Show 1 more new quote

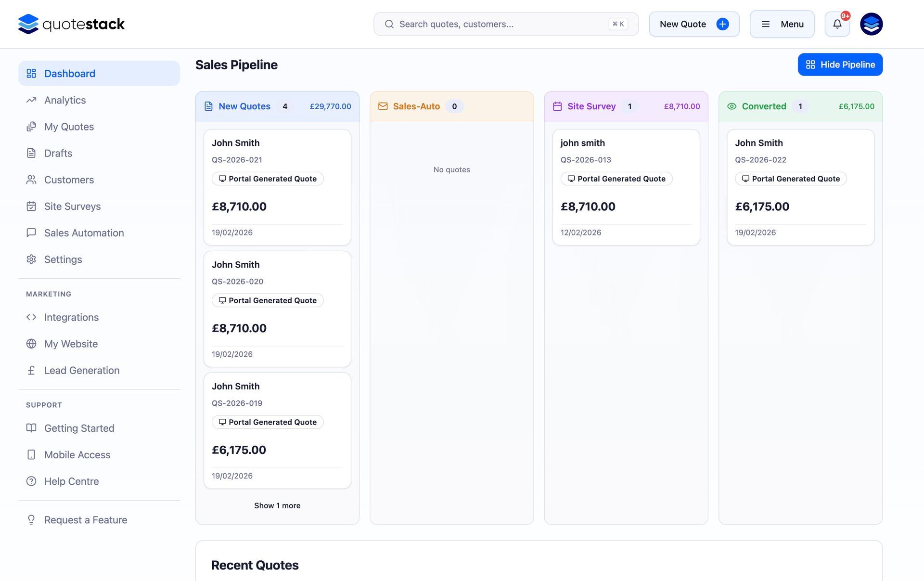tap(277, 505)
